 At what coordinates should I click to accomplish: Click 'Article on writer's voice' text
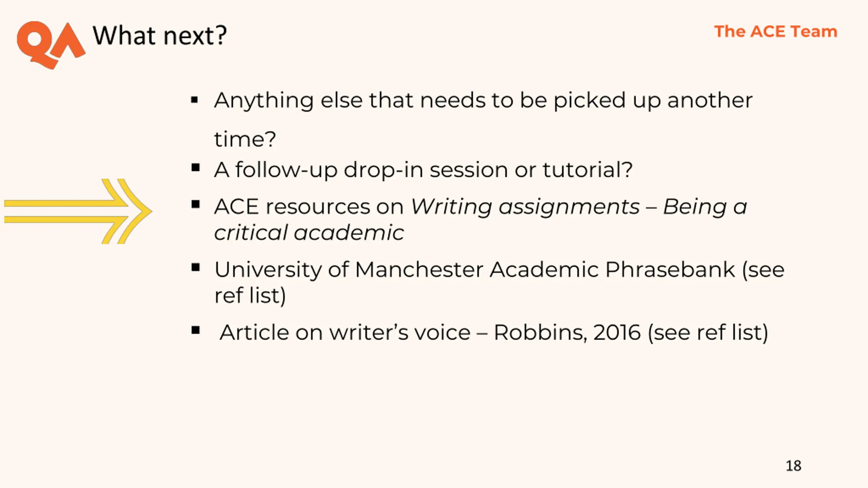click(345, 332)
